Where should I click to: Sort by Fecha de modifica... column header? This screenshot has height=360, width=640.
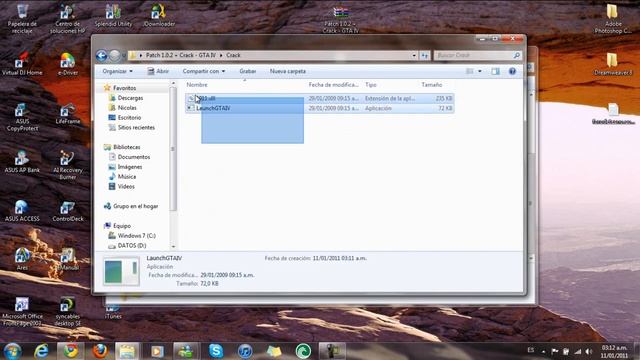pyautogui.click(x=333, y=84)
